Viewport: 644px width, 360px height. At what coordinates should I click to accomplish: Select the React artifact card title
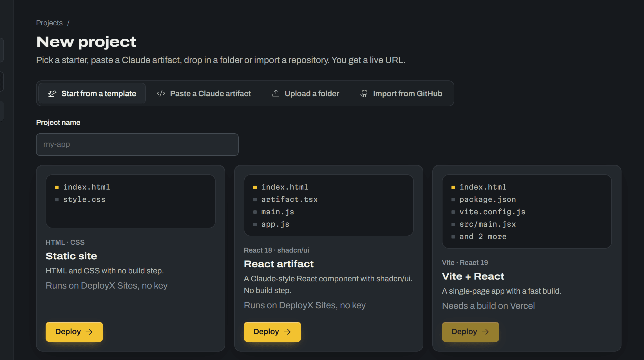pos(279,264)
